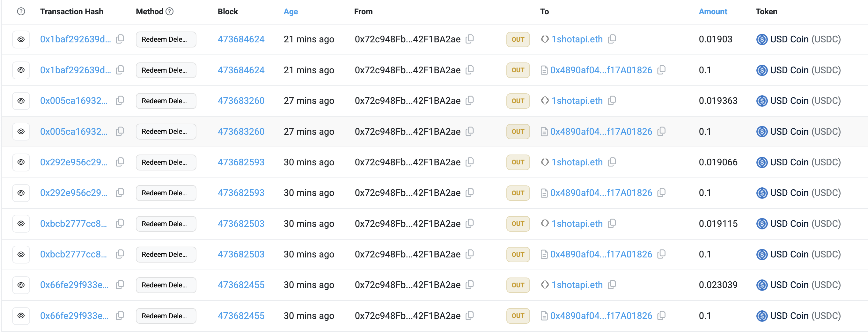The image size is (868, 332).
Task: Preview details for the 0.01903 USDC transfer row
Action: (21, 40)
